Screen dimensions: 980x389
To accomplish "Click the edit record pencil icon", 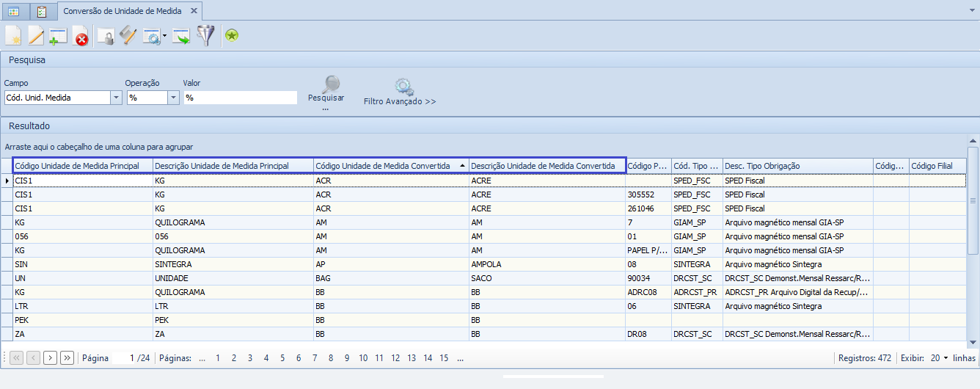I will click(x=36, y=35).
